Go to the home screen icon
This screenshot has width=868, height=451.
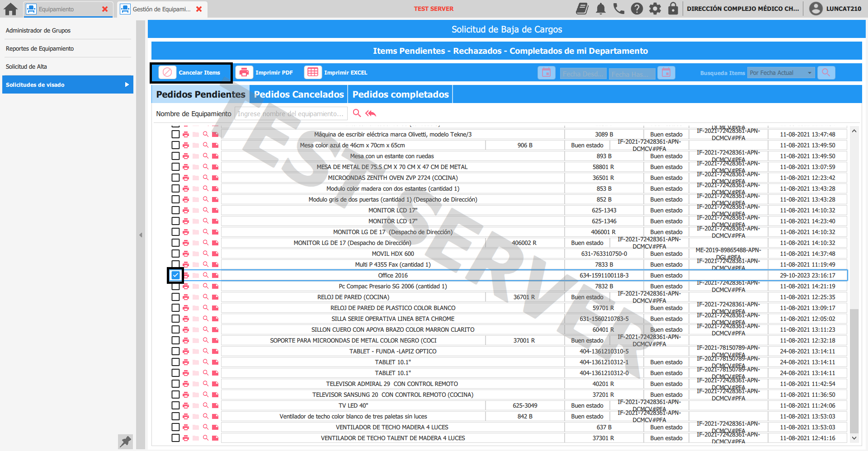point(10,9)
